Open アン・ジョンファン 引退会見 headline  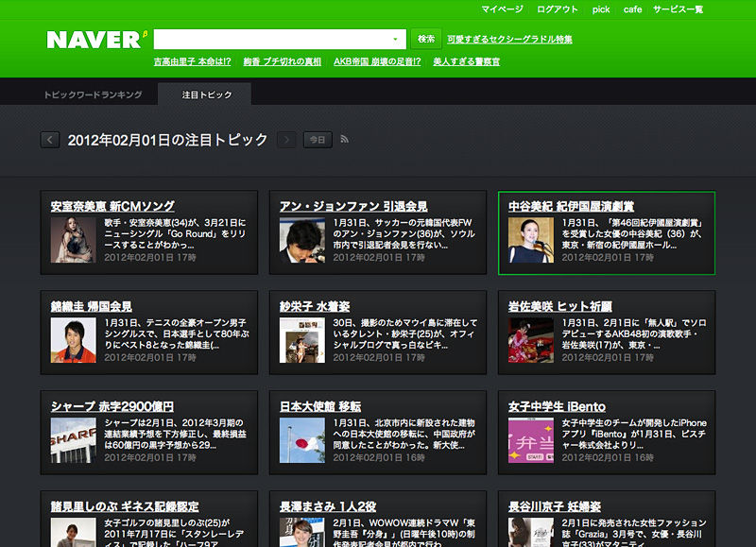point(353,206)
